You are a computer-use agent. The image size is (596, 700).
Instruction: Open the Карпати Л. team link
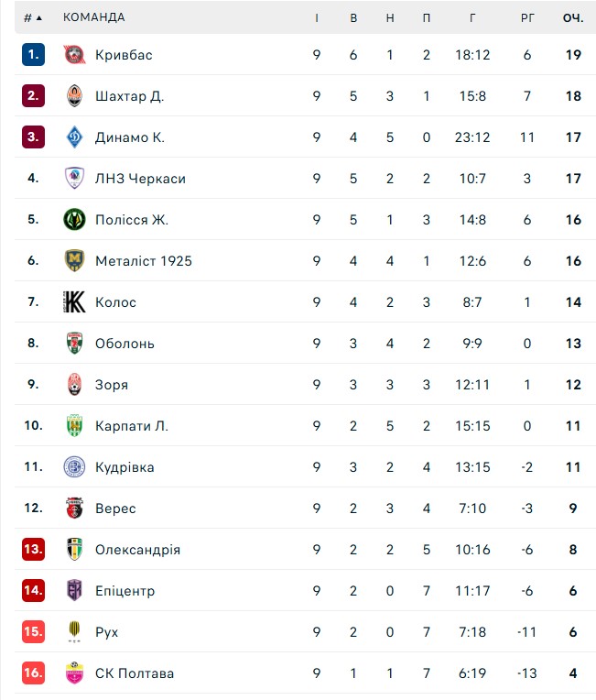[x=132, y=426]
